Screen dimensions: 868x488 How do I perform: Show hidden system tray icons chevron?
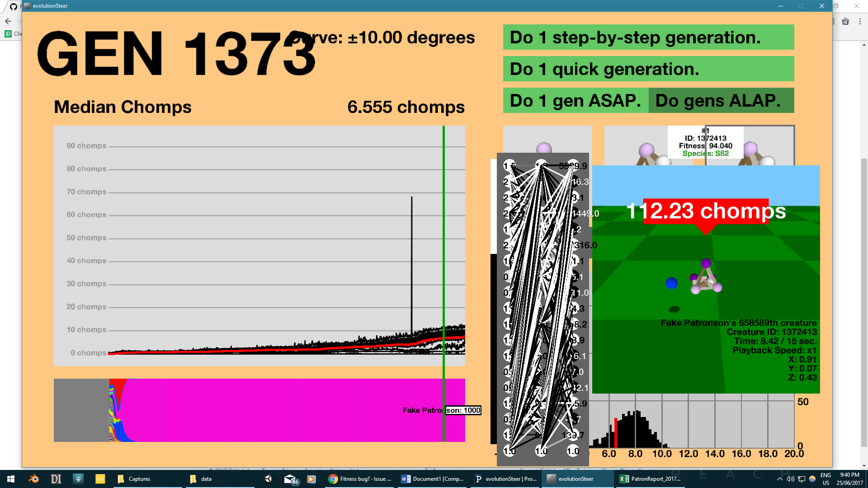[x=779, y=479]
